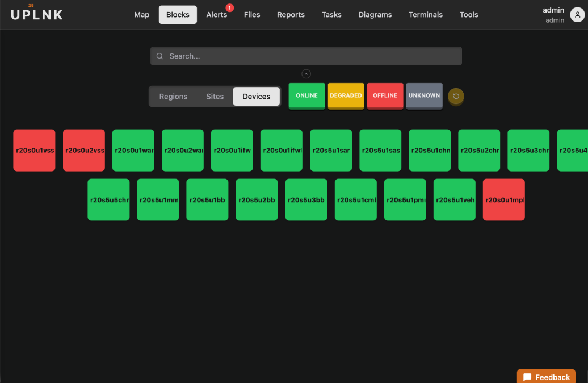Open device block r20s5u1mm
This screenshot has width=588, height=383.
pos(158,200)
